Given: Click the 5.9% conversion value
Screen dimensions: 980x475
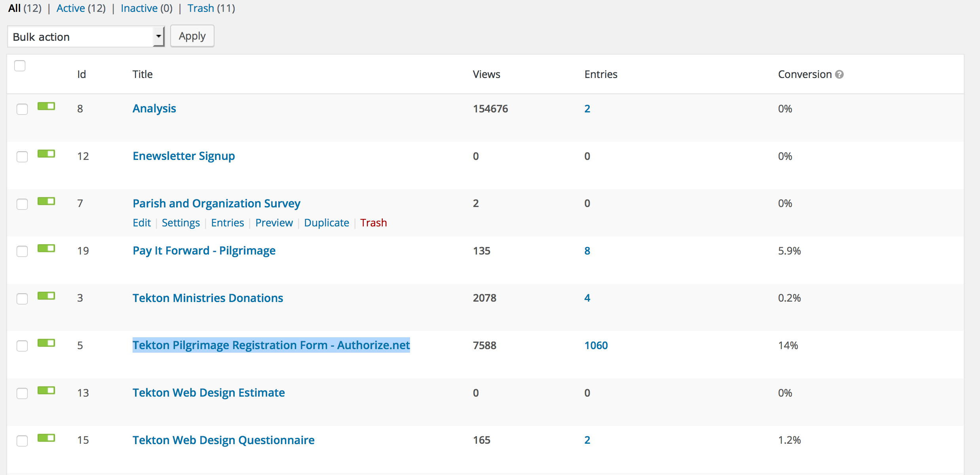Looking at the screenshot, I should coord(790,251).
